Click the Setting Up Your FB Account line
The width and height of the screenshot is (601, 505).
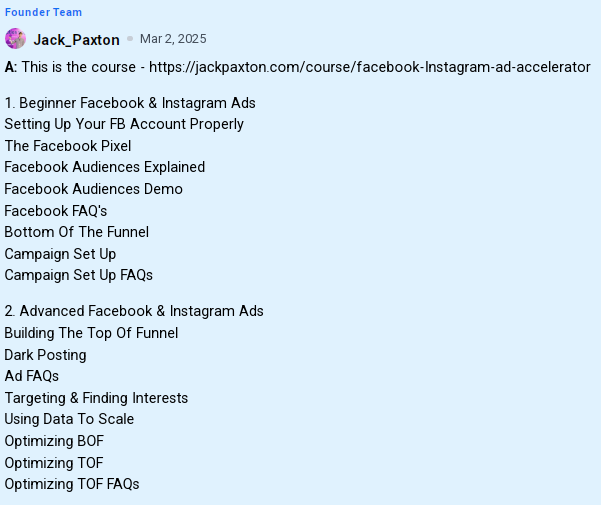pyautogui.click(x=124, y=124)
